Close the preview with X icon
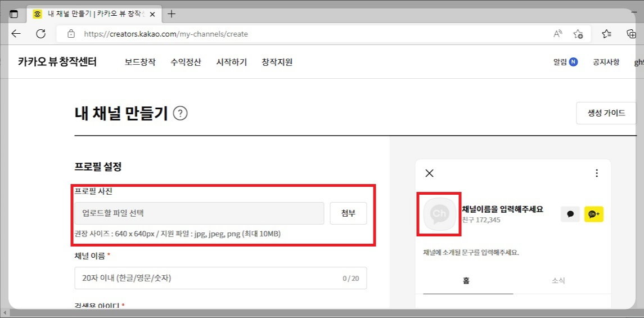This screenshot has width=644, height=318. [x=429, y=173]
